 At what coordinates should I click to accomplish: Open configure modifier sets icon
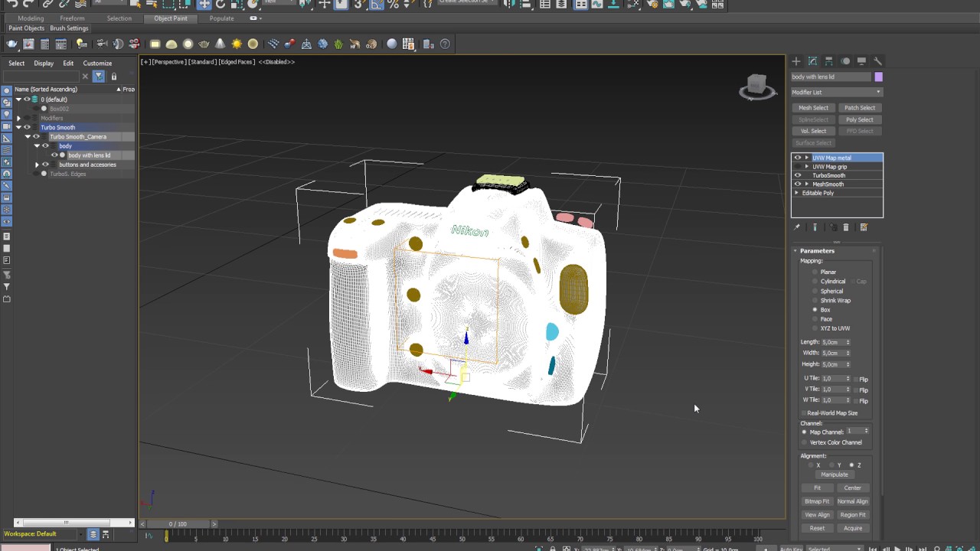point(864,227)
